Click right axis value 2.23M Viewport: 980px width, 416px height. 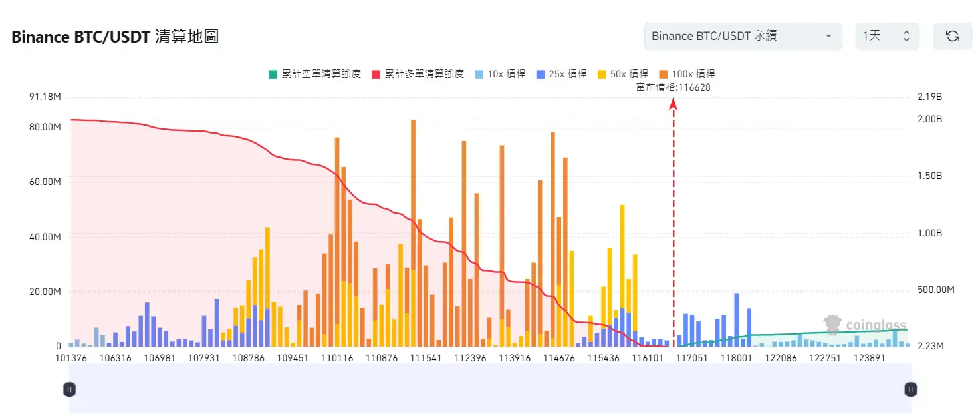tap(931, 346)
